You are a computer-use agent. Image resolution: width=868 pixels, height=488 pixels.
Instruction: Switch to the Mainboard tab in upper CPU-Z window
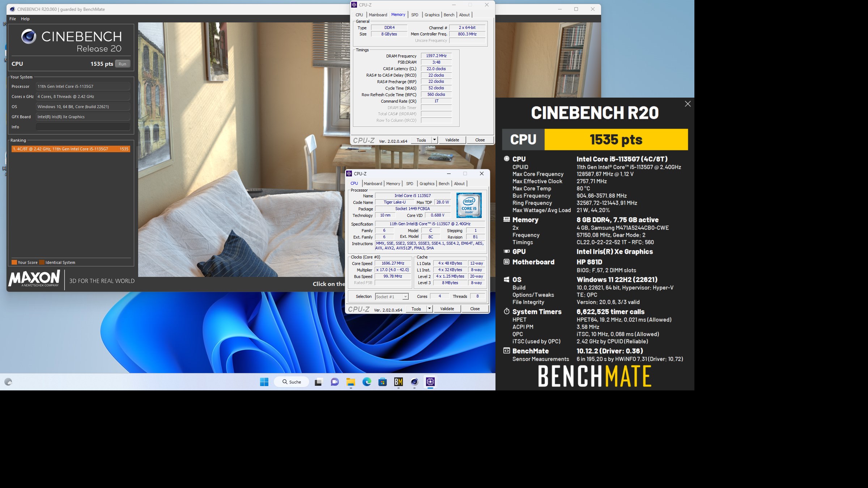pos(378,15)
